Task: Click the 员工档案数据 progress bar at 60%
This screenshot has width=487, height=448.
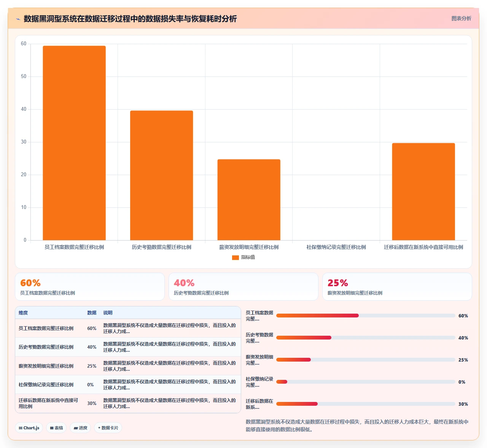Action: (x=366, y=316)
